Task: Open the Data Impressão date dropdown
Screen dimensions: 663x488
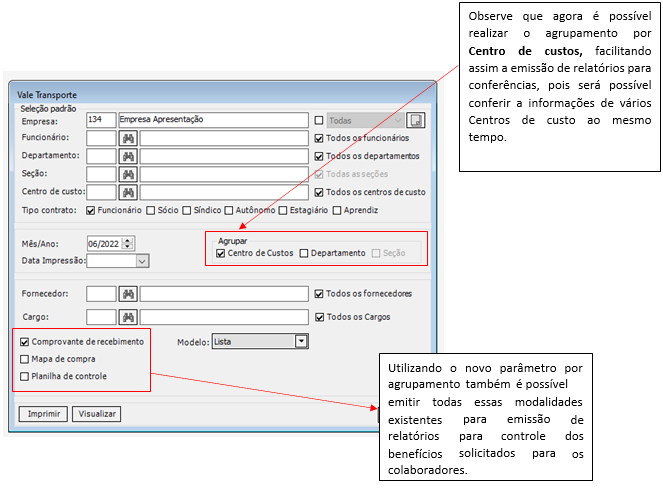Action: (x=142, y=261)
